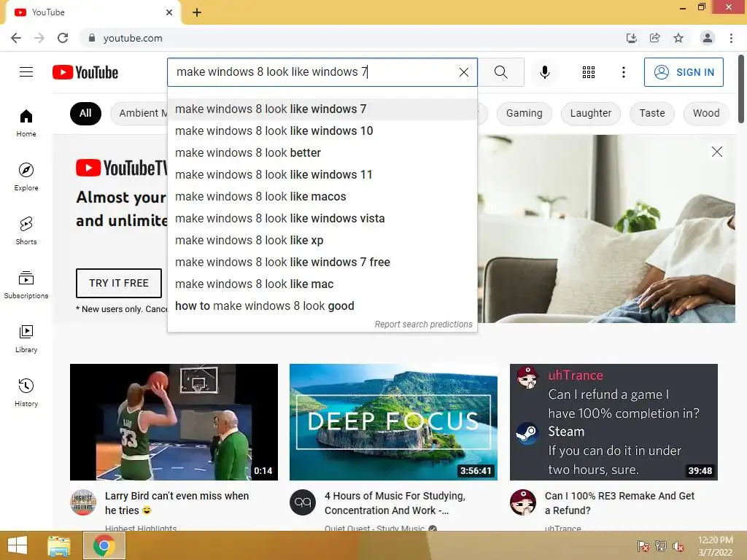
Task: Choose suggestion ending 'look like xp'
Action: coord(322,241)
